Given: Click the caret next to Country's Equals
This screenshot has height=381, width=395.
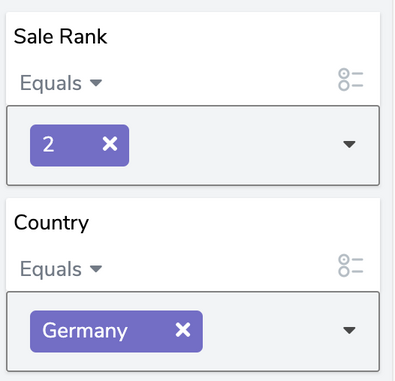Looking at the screenshot, I should [x=96, y=268].
